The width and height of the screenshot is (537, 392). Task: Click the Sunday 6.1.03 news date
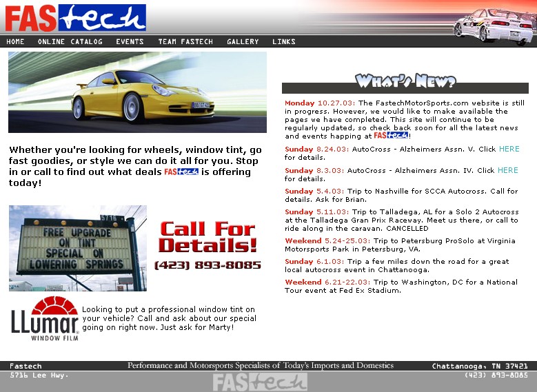[x=314, y=262]
